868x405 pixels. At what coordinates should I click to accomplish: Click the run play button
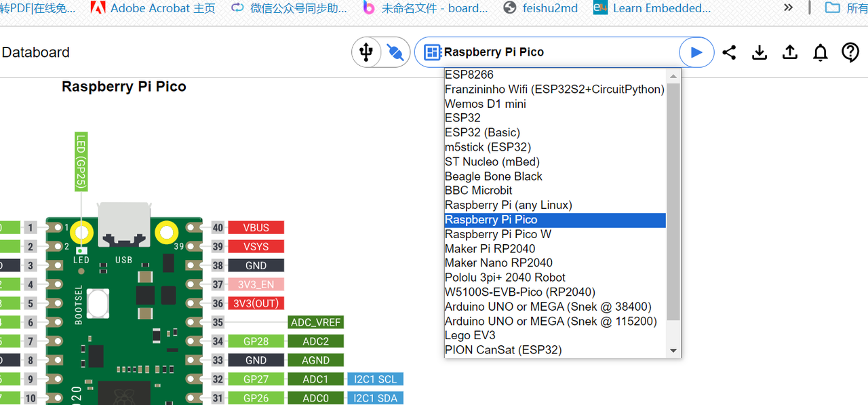pyautogui.click(x=696, y=52)
